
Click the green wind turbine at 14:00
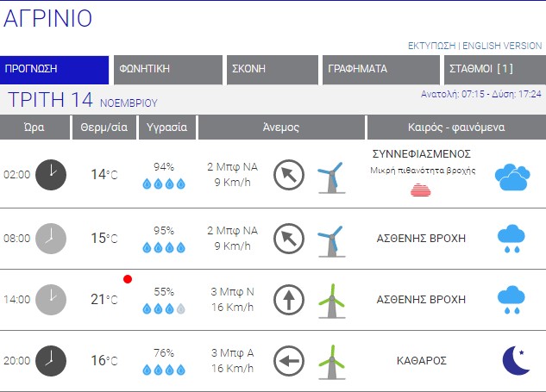click(329, 301)
